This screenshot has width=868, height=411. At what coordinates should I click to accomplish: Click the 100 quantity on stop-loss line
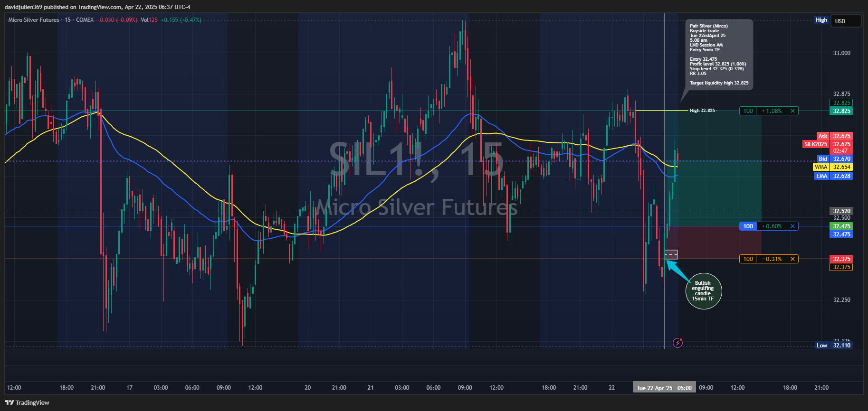(x=748, y=259)
